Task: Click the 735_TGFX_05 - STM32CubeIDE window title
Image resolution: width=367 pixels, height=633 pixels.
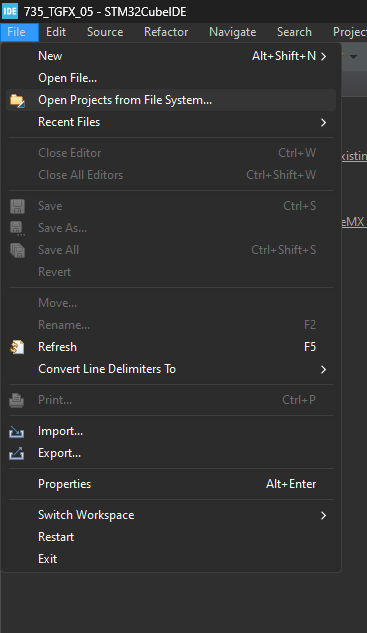Action: pos(105,12)
